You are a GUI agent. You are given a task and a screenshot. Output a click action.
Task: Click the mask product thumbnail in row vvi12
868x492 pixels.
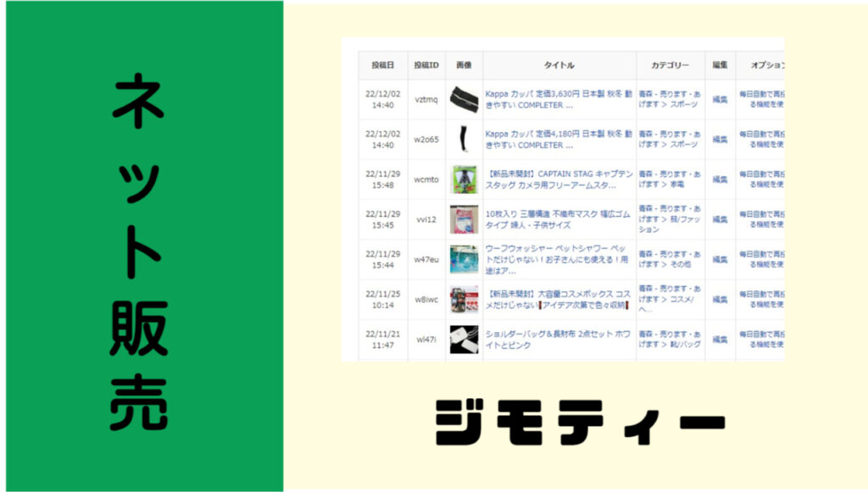tap(464, 219)
